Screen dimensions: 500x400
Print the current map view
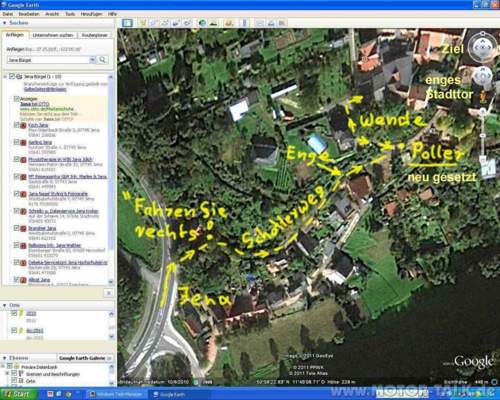[x=271, y=23]
